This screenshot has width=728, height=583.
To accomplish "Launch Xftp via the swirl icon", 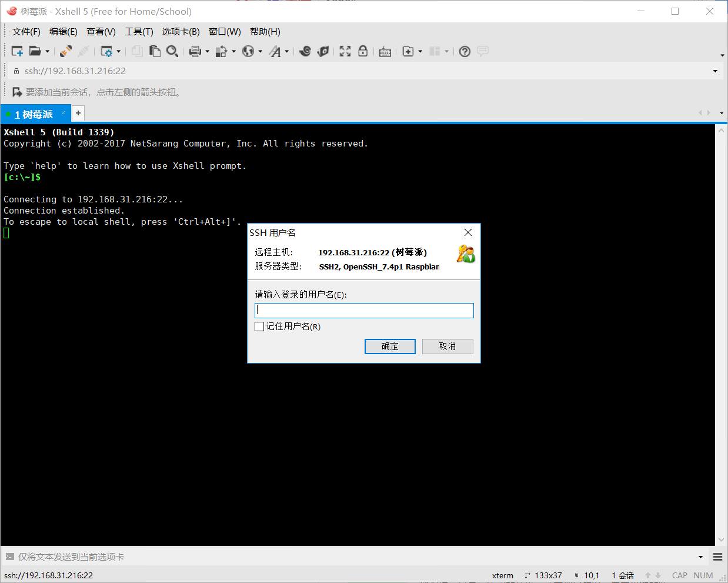I will coord(305,51).
